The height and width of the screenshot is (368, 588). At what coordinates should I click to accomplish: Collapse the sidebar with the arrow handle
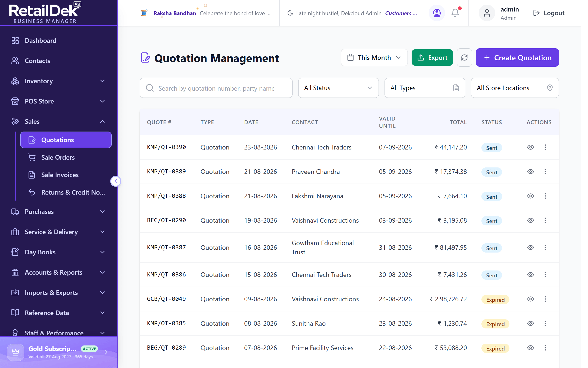click(116, 181)
